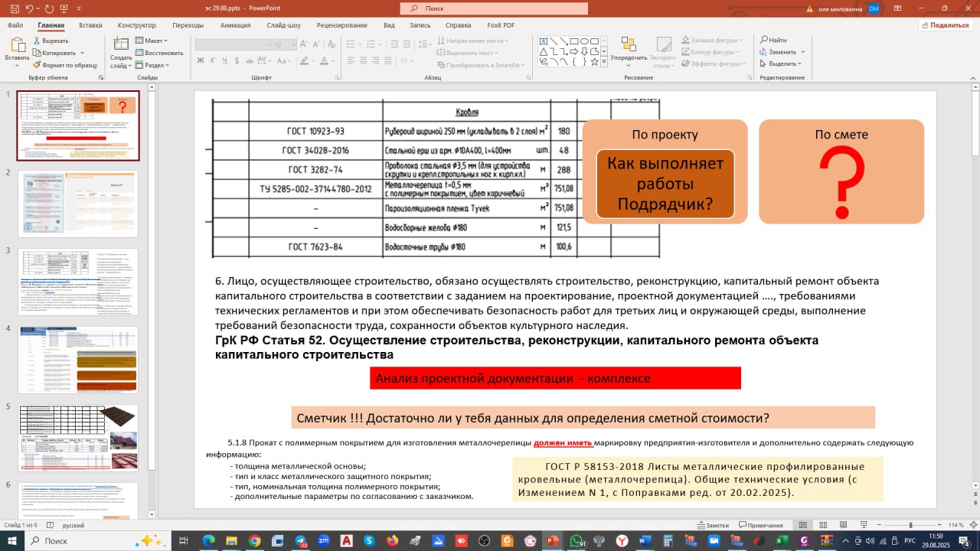This screenshot has width=980, height=551.
Task: Toggle the Заметки notes pane
Action: [712, 525]
